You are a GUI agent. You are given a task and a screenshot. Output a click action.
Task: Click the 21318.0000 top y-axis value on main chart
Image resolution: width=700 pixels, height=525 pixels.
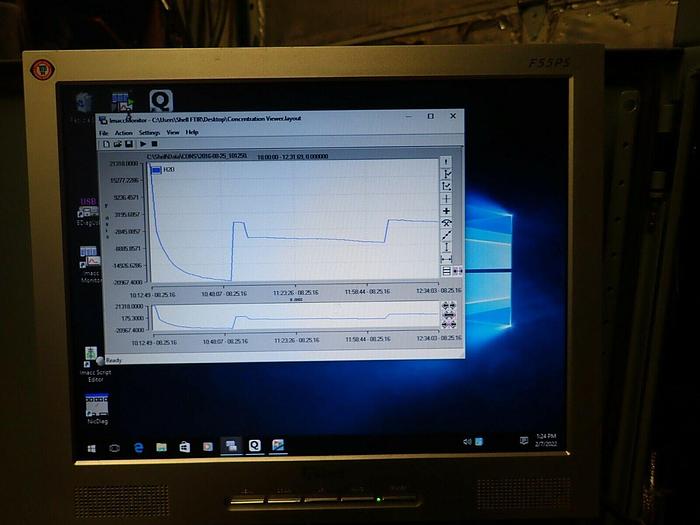click(x=124, y=164)
